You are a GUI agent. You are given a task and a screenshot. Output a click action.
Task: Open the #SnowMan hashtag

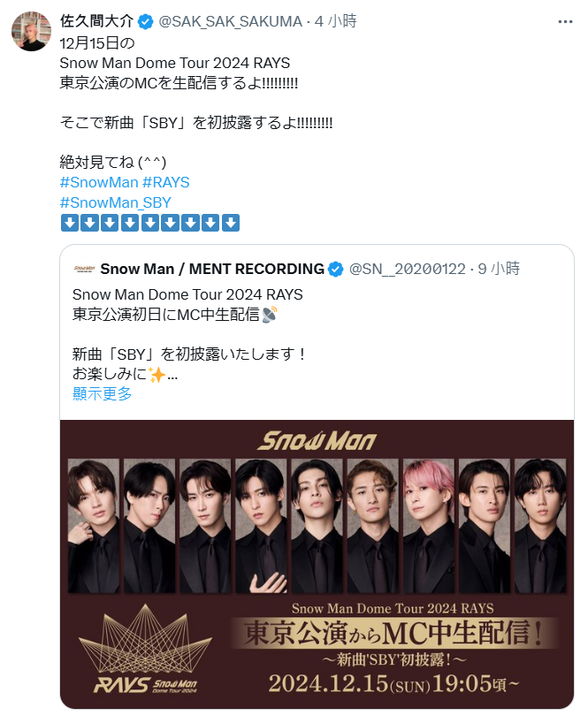pos(99,182)
